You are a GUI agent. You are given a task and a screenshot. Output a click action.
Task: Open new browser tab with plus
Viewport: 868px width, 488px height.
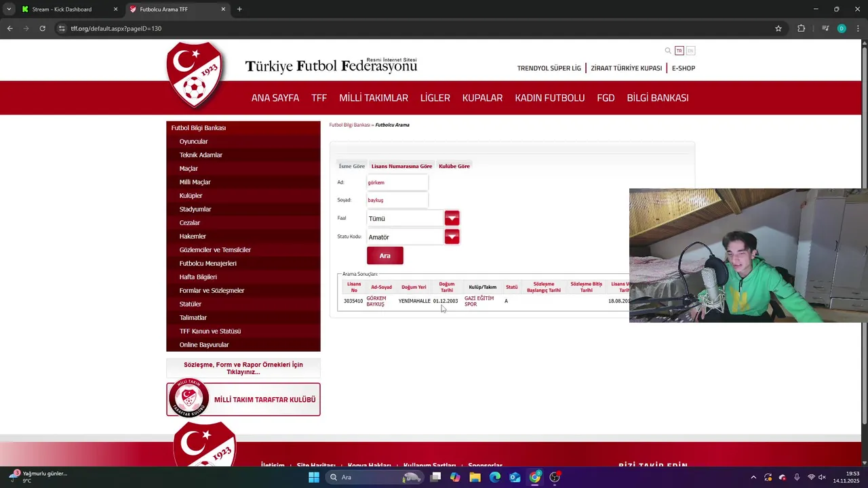pyautogui.click(x=239, y=9)
